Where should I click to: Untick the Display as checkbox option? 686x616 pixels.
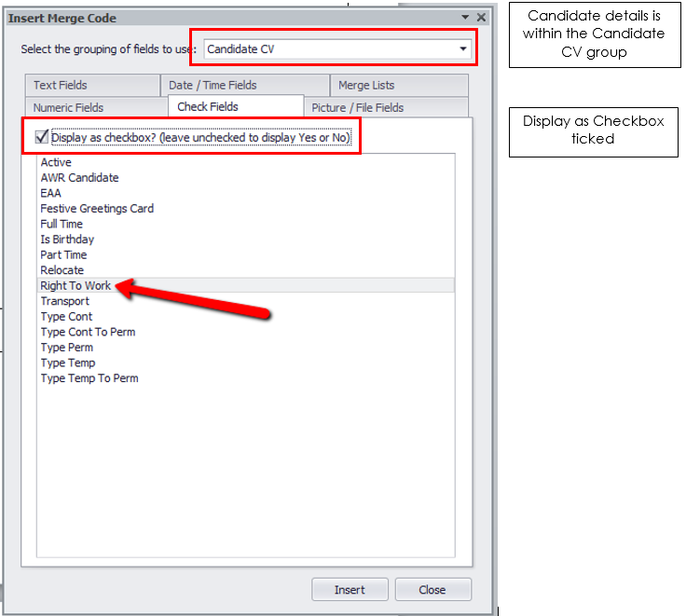tap(42, 137)
